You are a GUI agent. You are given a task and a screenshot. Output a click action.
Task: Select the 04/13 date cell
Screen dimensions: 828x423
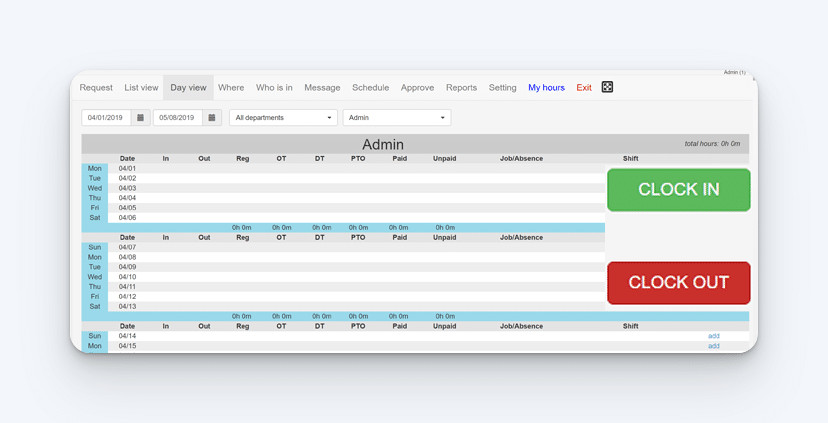pos(127,306)
